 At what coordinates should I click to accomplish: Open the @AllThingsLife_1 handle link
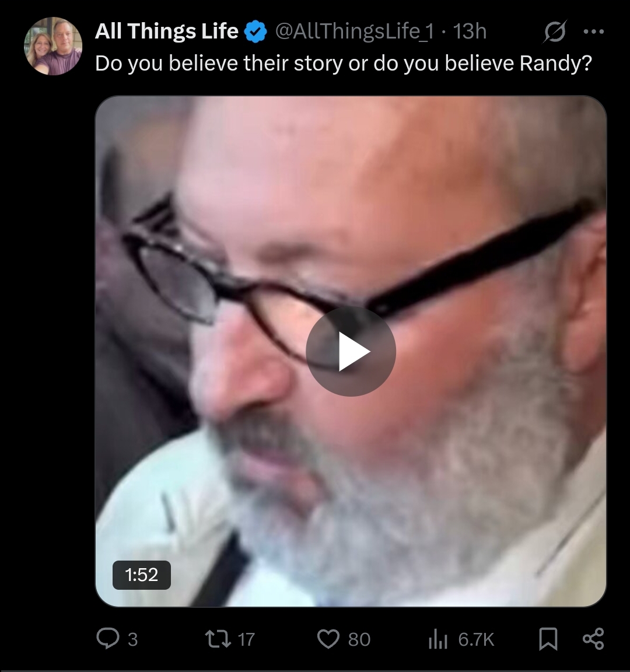click(x=355, y=31)
